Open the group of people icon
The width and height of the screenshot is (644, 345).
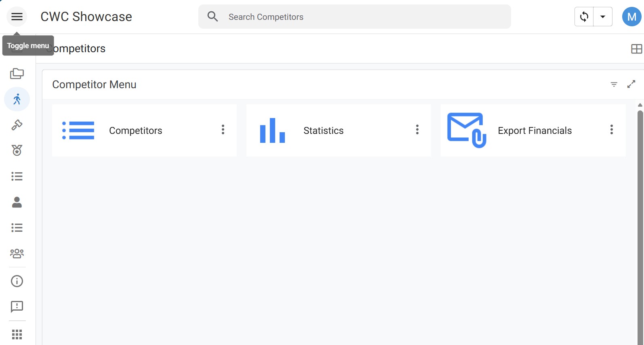click(17, 254)
